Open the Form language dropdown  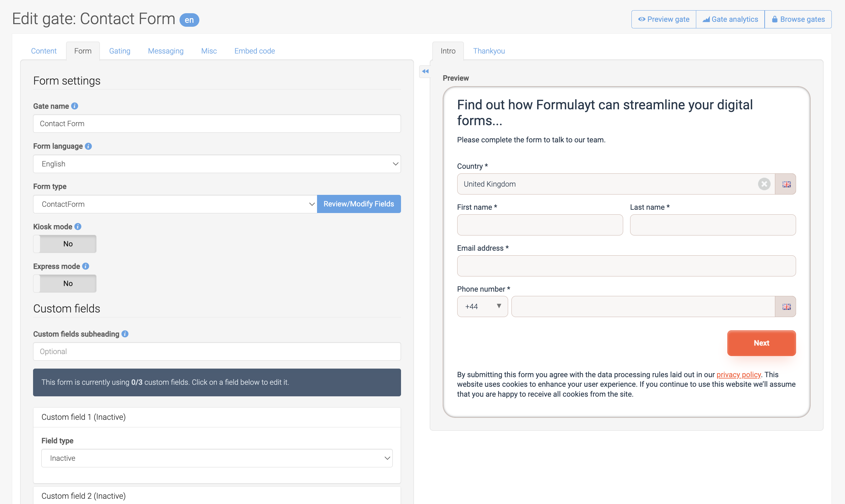217,164
